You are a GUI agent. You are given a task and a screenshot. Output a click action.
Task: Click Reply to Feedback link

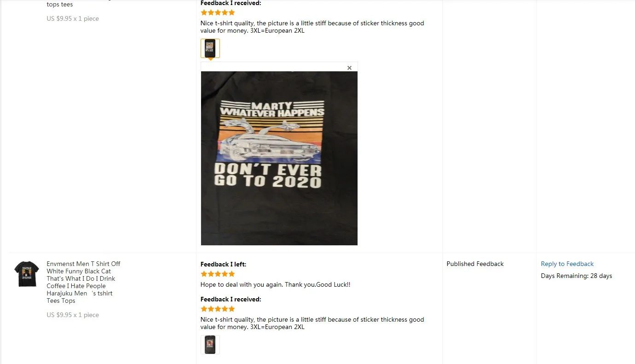point(567,264)
